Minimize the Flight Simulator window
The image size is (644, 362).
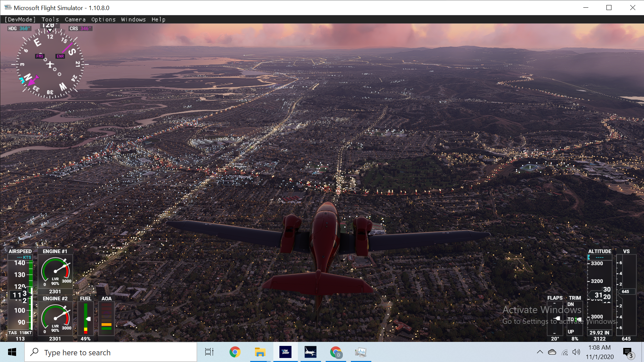click(x=586, y=8)
